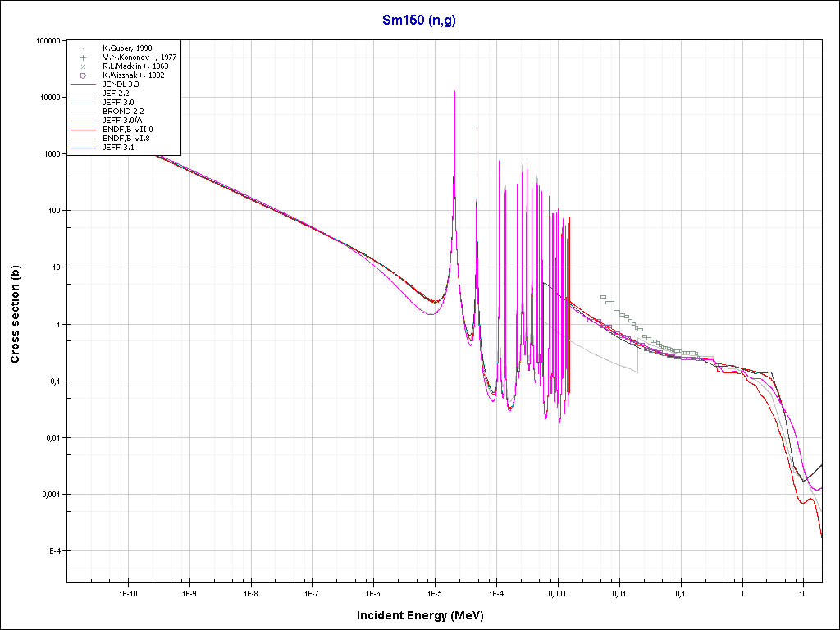Click the cross marker for R.L.Macklin 1963
Viewport: 840px width, 630px height.
pos(83,66)
